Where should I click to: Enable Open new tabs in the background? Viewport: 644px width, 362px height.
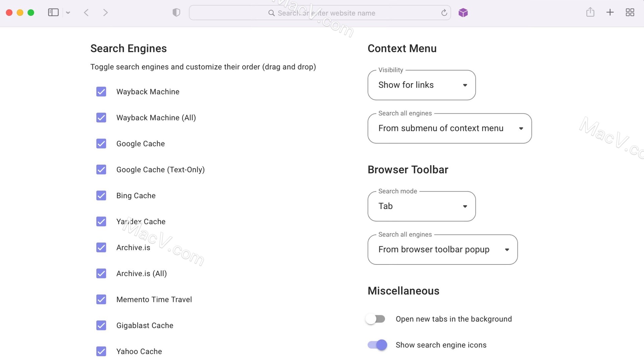[375, 319]
